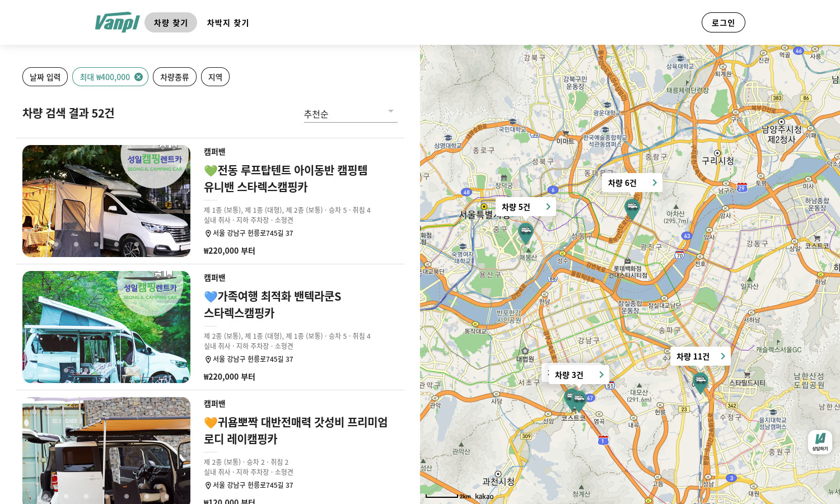Expand the 차량 11건 map cluster label
Image resolution: width=840 pixels, height=504 pixels.
pos(700,357)
